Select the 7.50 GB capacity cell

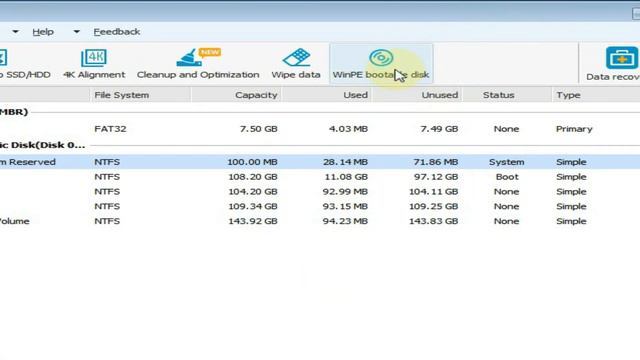[258, 129]
